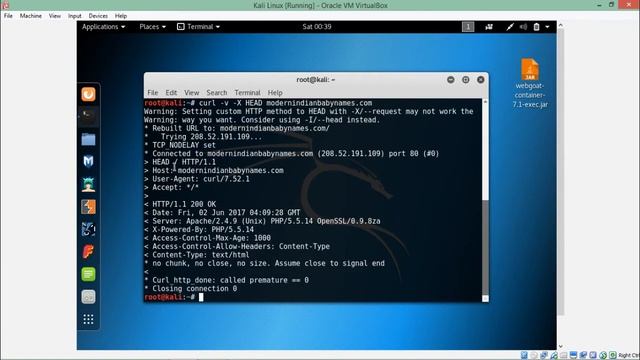Click the terminal title 'root@kali: ~'

316,80
